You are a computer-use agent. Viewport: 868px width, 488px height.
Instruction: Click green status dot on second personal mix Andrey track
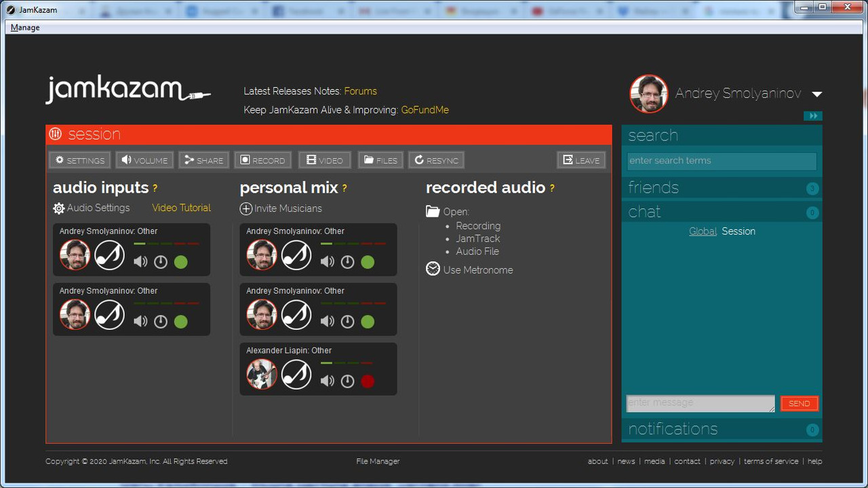[368, 322]
